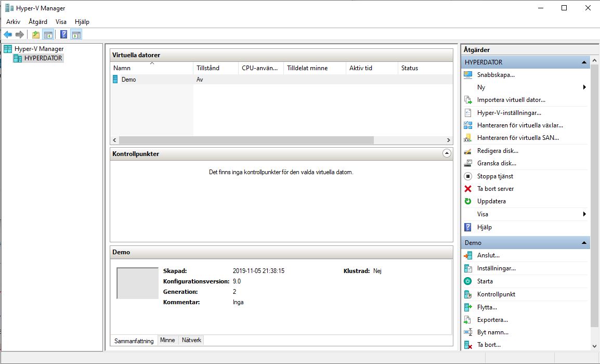Image resolution: width=600 pixels, height=364 pixels.
Task: Expand the Ny submenu arrow
Action: [584, 87]
